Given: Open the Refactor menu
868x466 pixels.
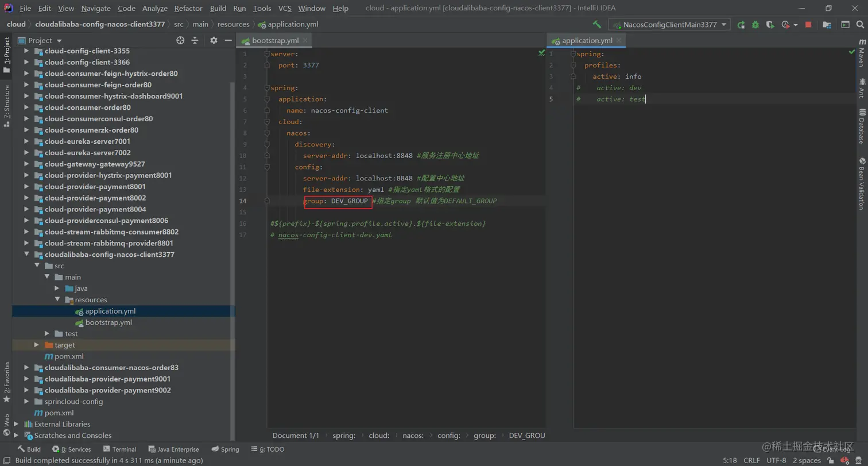Looking at the screenshot, I should pyautogui.click(x=188, y=9).
